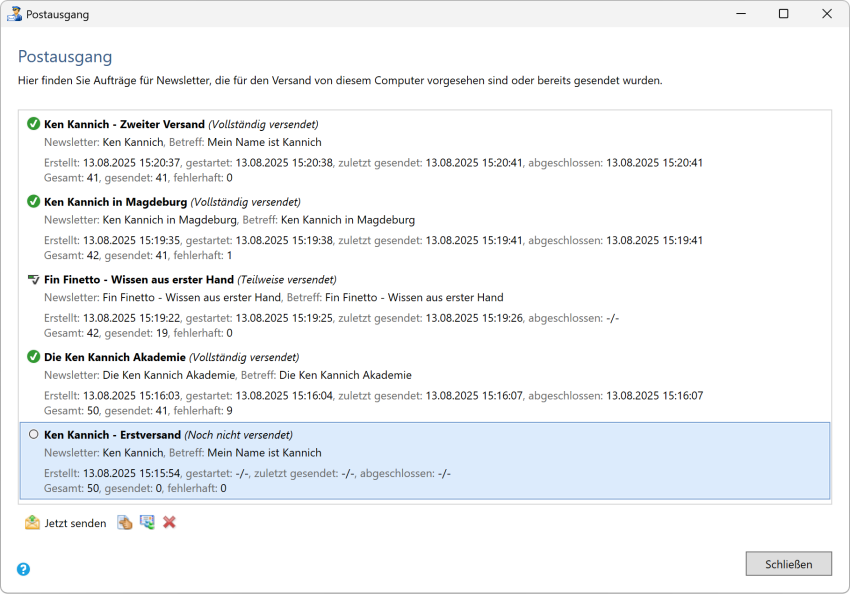The image size is (850, 594).
Task: Click the green checkmark of Zweiter Versand
Action: click(33, 124)
